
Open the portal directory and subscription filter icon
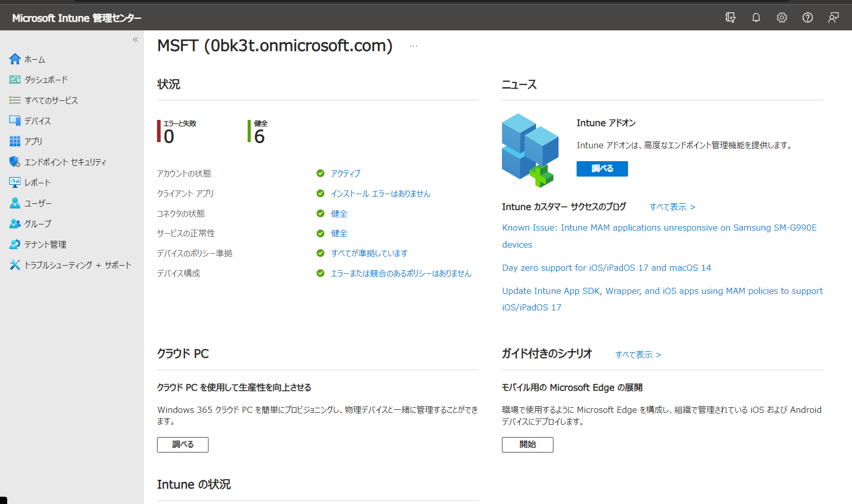tap(730, 18)
